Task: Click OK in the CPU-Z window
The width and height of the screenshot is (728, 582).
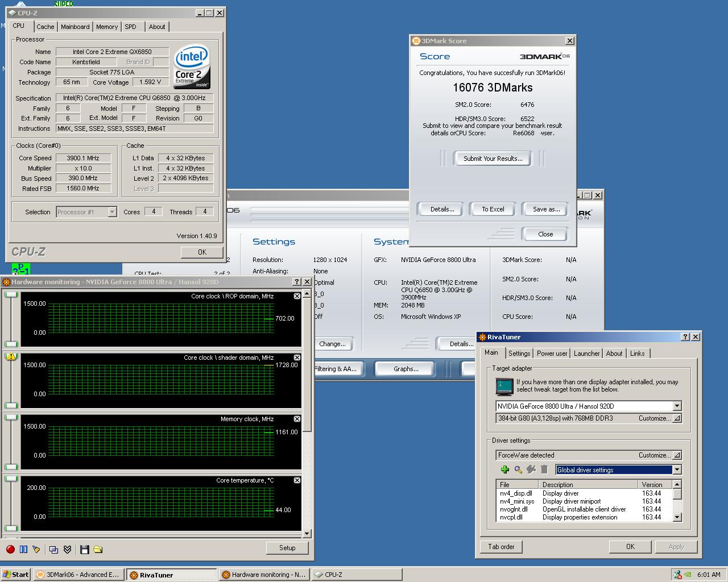Action: coord(202,252)
